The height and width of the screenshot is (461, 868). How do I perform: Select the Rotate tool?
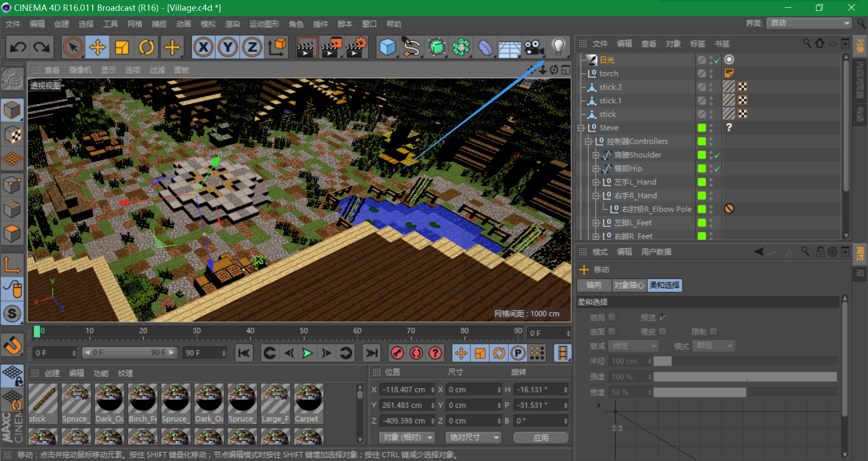[x=146, y=47]
